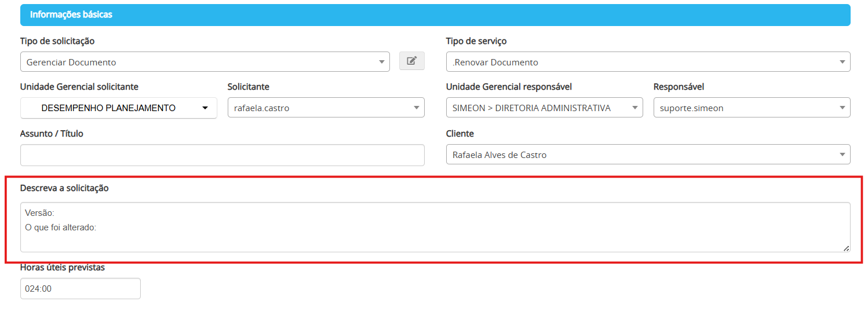
Task: Click the "O que foi alterado:" line in description
Action: (x=60, y=227)
